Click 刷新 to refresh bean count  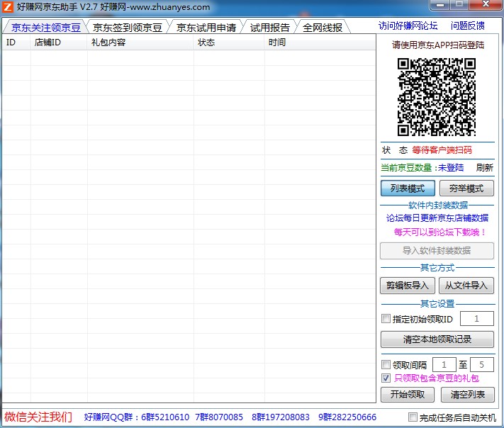484,168
